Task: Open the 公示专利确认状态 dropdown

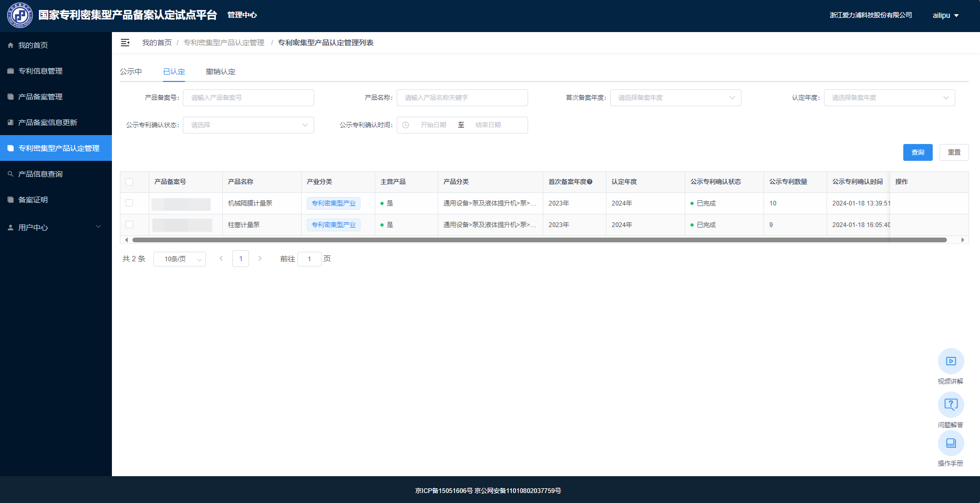Action: (249, 125)
